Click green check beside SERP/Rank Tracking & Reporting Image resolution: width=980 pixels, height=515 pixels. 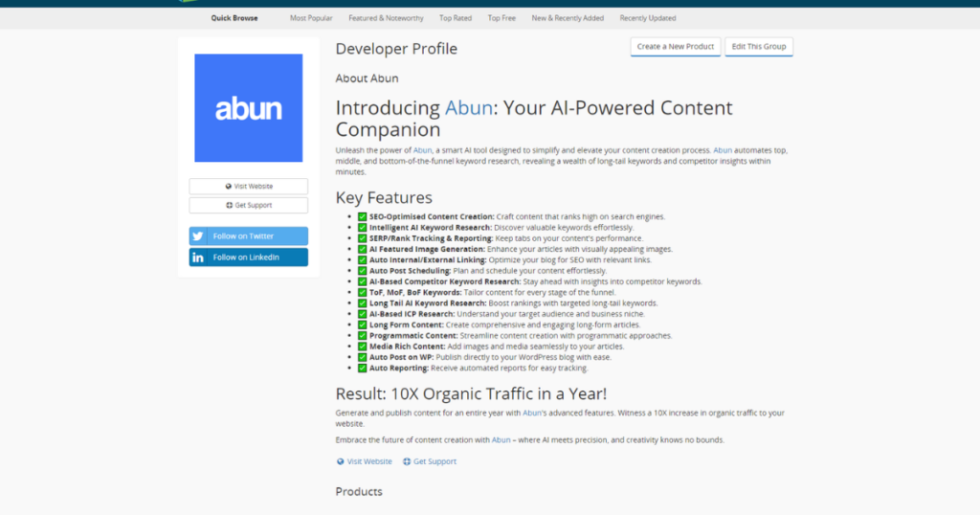click(362, 238)
